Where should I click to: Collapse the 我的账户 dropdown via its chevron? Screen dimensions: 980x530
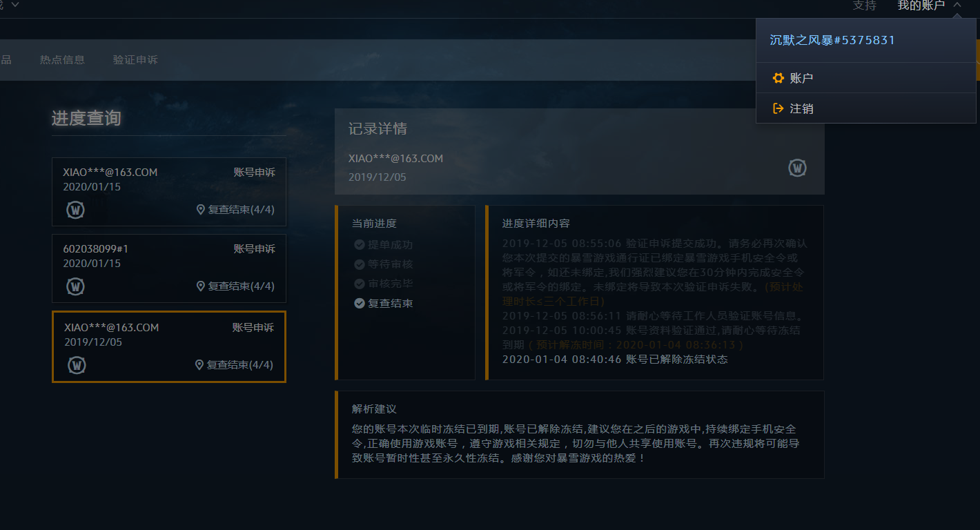click(x=957, y=6)
